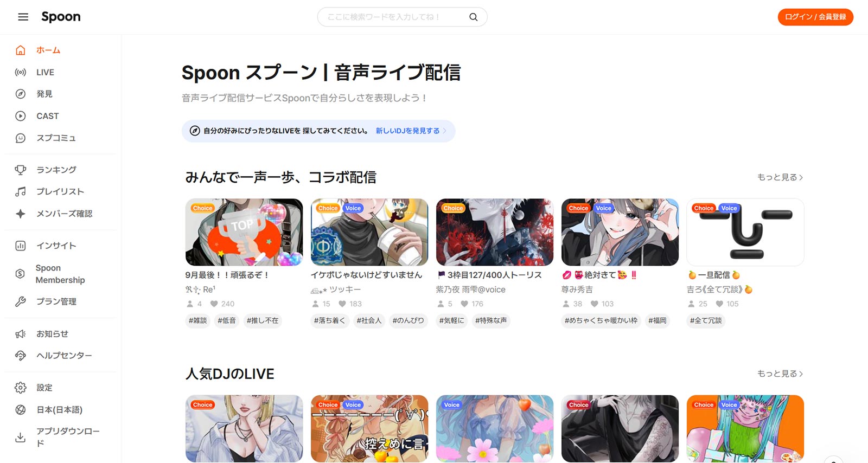Click the ランキング trophy icon
Image resolution: width=868 pixels, height=463 pixels.
pos(21,170)
